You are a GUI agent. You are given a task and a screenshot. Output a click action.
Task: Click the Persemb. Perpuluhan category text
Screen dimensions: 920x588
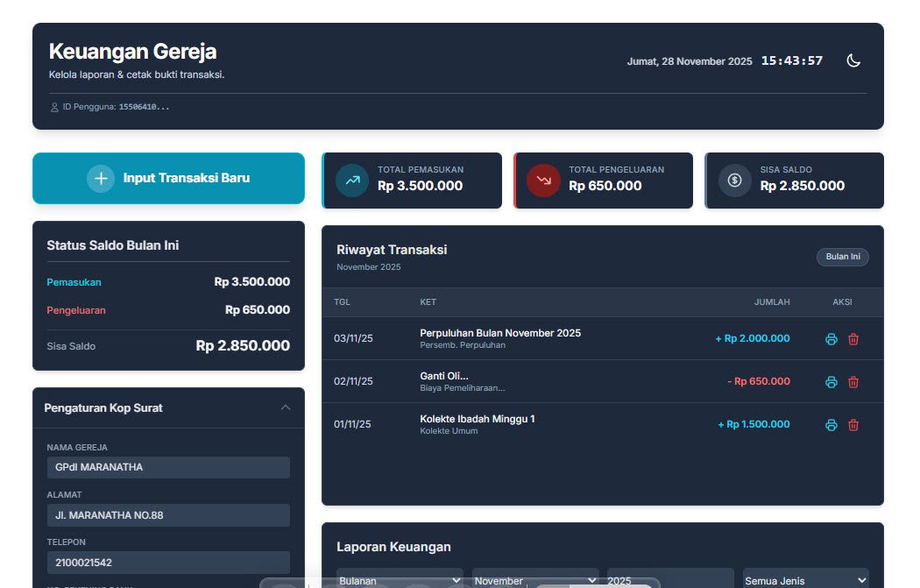coord(463,345)
